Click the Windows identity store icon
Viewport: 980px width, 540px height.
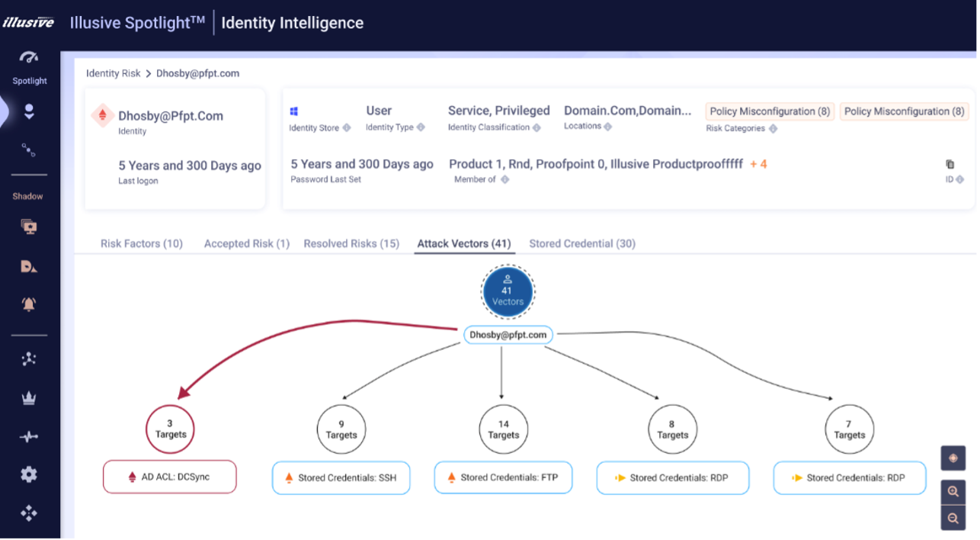(x=294, y=111)
